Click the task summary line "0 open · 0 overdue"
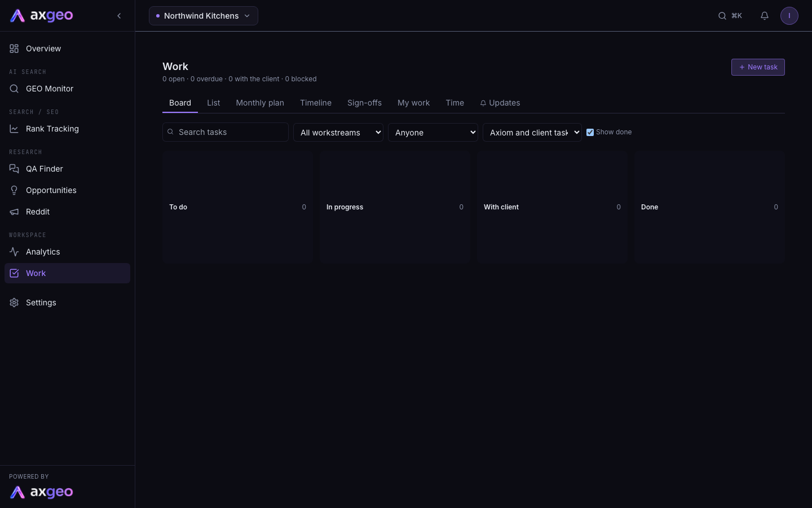Screen dimensions: 812x508 pyautogui.click(x=192, y=79)
